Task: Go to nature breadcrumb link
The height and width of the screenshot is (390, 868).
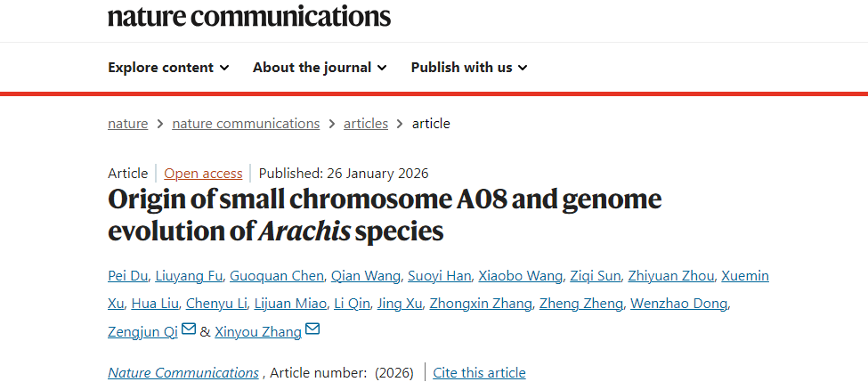Action: (x=127, y=124)
